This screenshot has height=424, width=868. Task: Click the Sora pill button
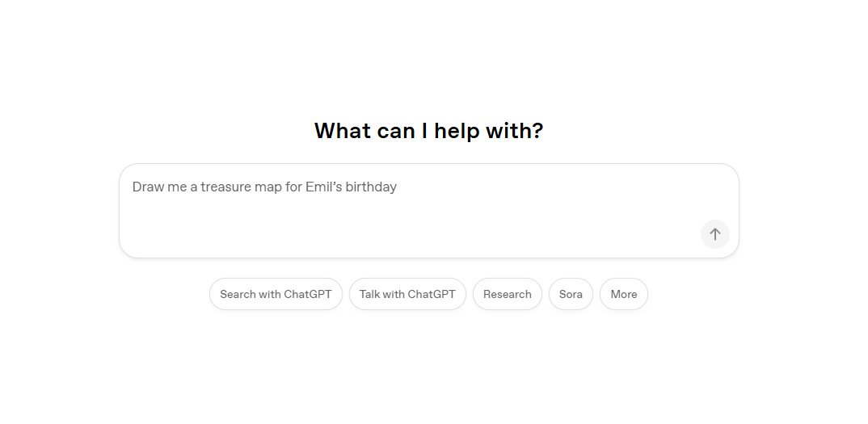click(x=571, y=294)
